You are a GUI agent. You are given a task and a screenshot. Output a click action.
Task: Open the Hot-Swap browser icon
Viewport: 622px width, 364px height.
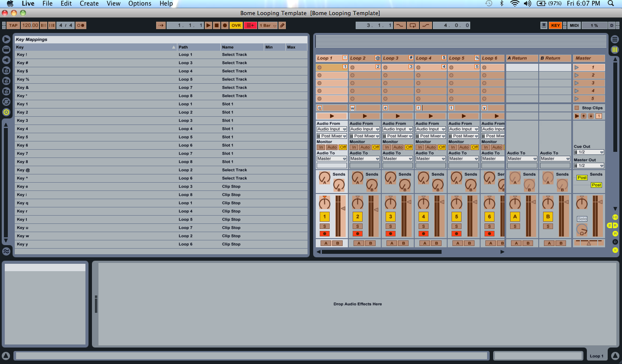coord(6,102)
